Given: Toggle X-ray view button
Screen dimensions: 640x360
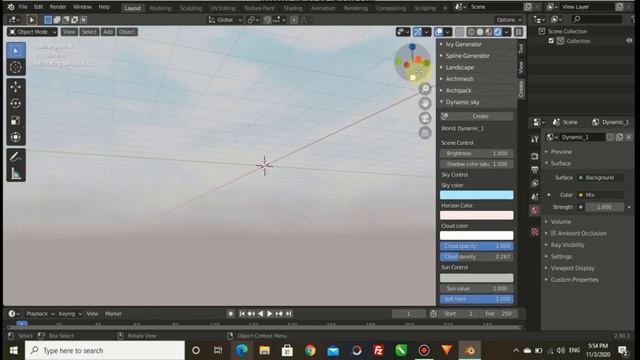Looking at the screenshot, I should (459, 32).
